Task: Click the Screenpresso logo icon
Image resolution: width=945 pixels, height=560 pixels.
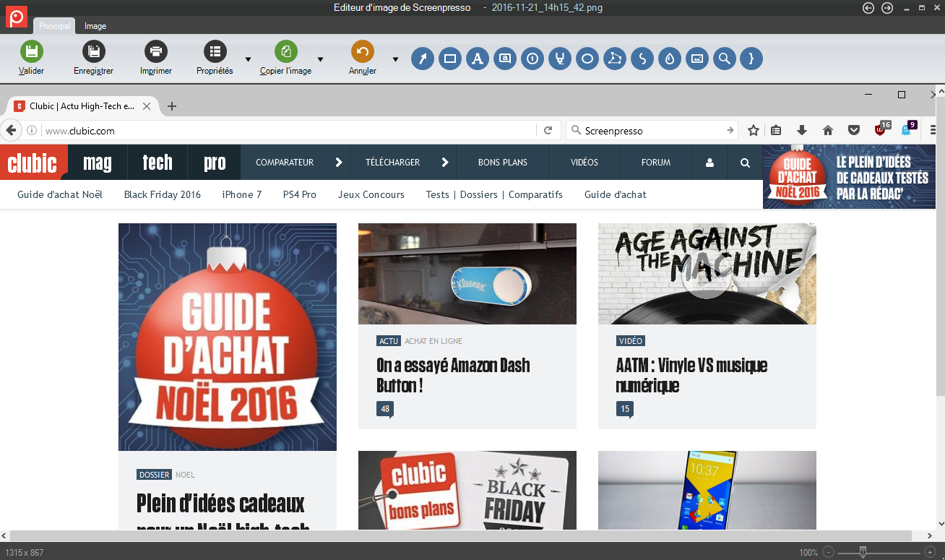Action: point(17,16)
